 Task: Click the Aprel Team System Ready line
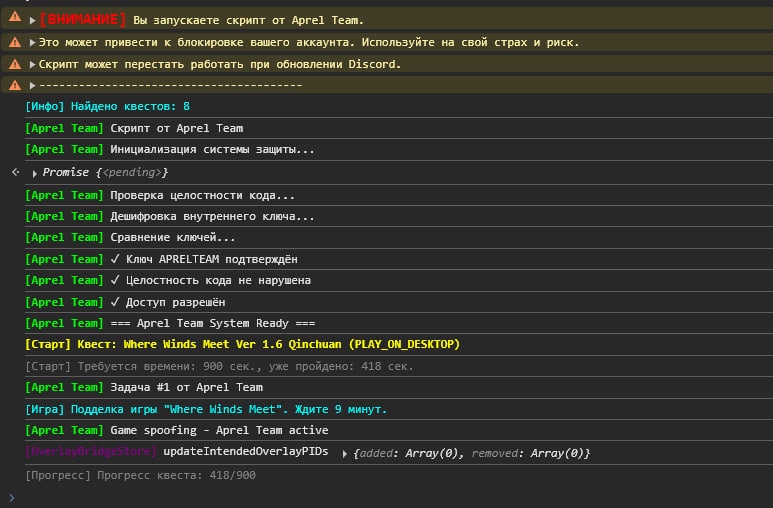pyautogui.click(x=170, y=324)
